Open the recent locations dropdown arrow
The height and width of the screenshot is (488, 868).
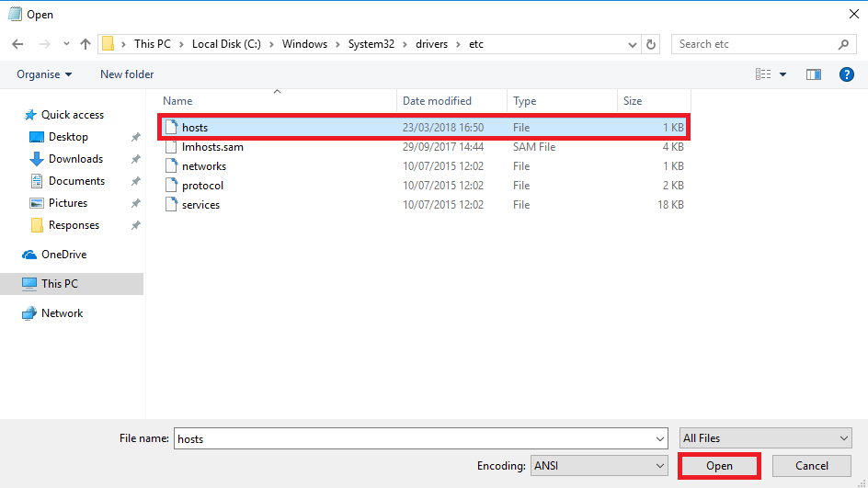(x=66, y=44)
